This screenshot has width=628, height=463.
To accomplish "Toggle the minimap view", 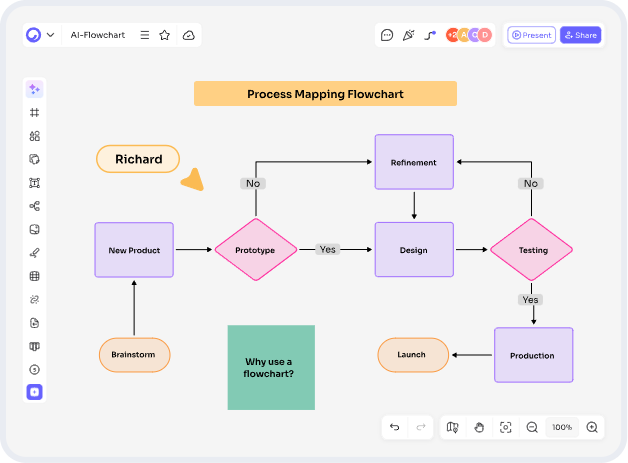I will pyautogui.click(x=453, y=427).
